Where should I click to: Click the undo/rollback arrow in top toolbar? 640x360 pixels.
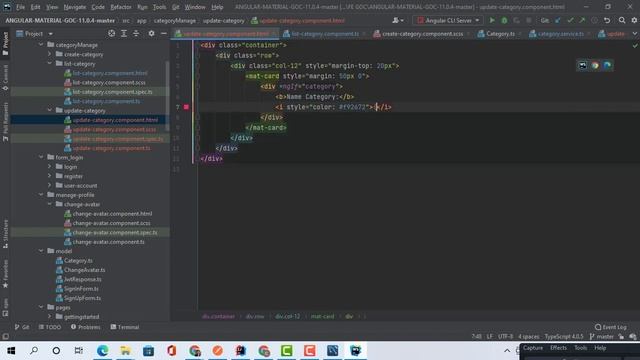pyautogui.click(x=607, y=20)
